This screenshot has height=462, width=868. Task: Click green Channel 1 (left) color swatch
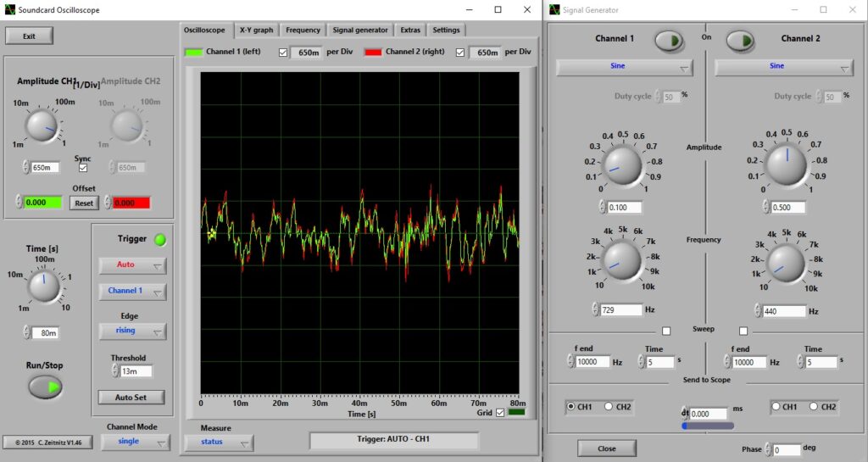pos(193,52)
